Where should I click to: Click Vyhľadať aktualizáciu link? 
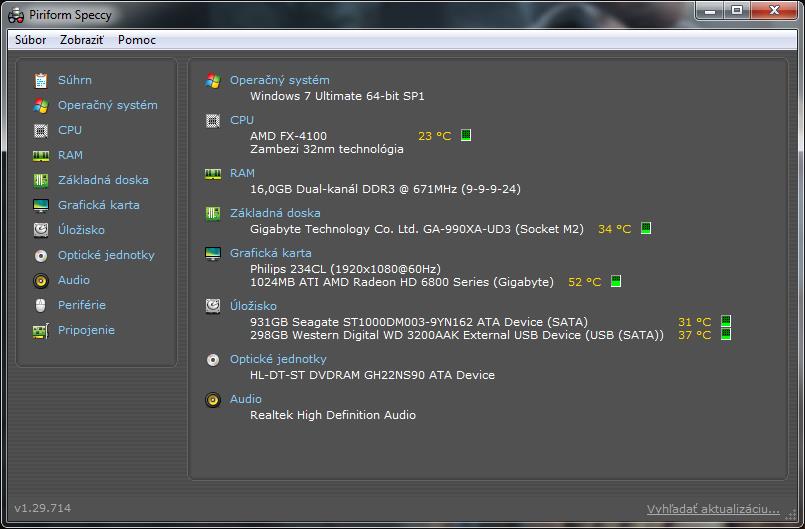coord(713,509)
